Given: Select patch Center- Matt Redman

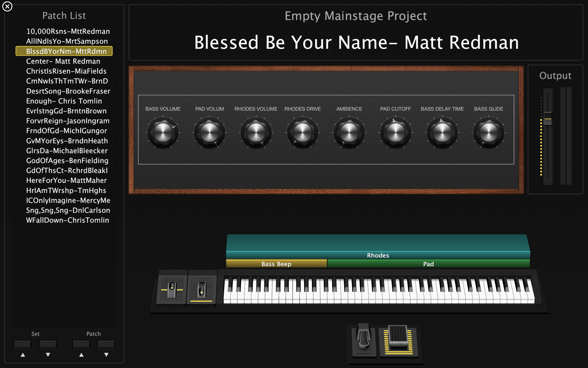Looking at the screenshot, I should (x=64, y=61).
